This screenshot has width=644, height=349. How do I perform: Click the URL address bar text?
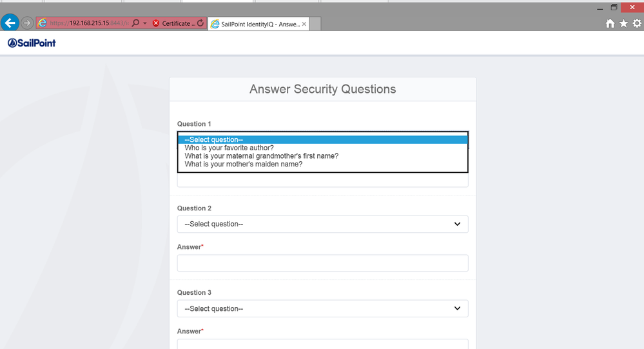[90, 23]
